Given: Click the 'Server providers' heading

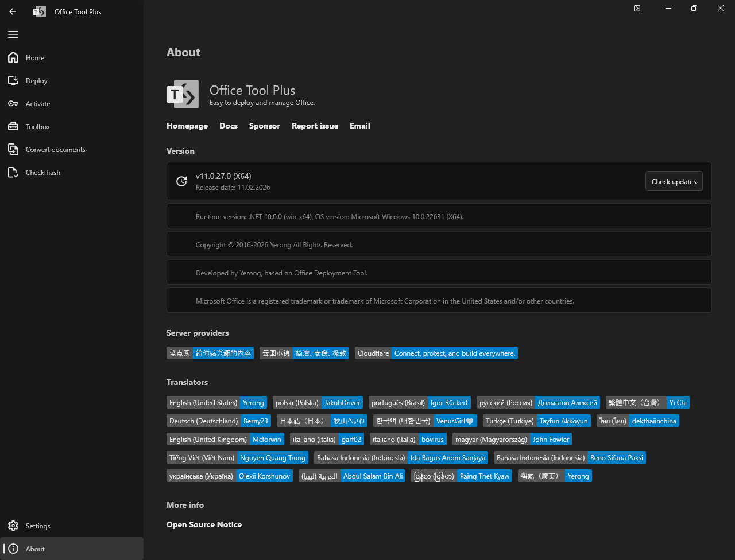Looking at the screenshot, I should point(198,333).
